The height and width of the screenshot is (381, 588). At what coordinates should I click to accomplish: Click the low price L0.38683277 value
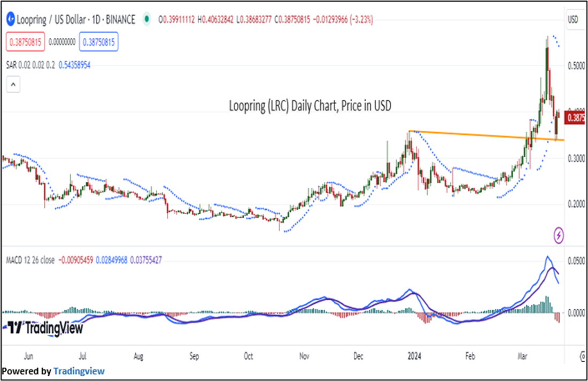click(x=254, y=19)
